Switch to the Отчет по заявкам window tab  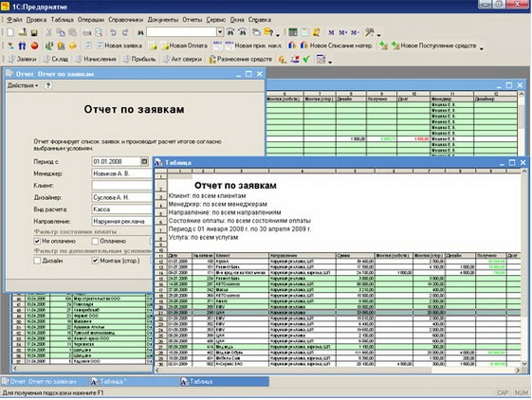(45, 381)
